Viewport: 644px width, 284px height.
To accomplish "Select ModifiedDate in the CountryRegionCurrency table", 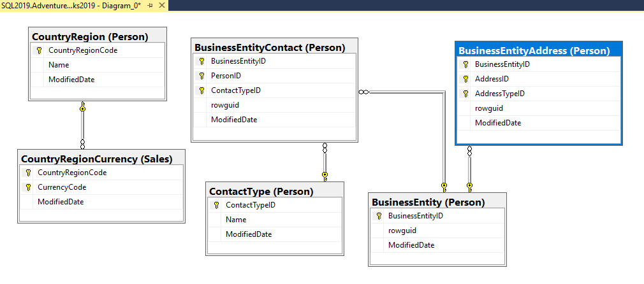I will 61,202.
